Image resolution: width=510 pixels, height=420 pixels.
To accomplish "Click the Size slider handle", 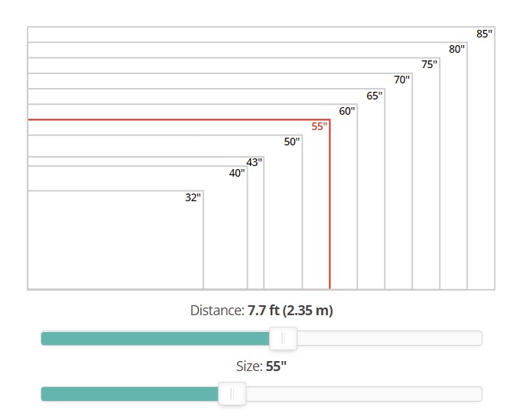I will (x=232, y=393).
